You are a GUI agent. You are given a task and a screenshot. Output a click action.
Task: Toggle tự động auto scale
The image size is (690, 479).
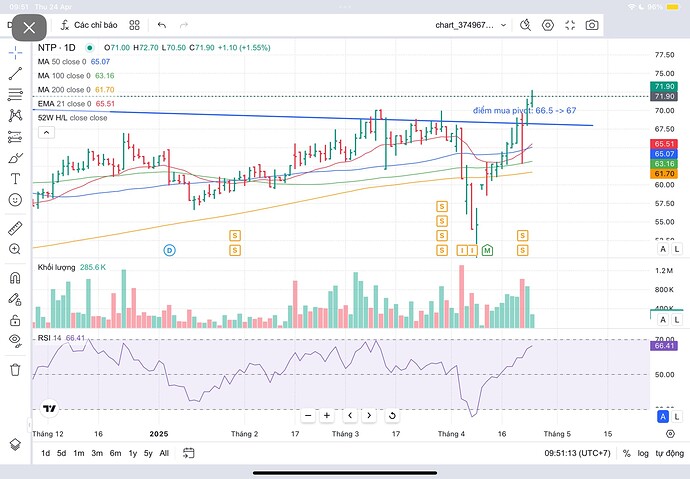click(x=669, y=453)
